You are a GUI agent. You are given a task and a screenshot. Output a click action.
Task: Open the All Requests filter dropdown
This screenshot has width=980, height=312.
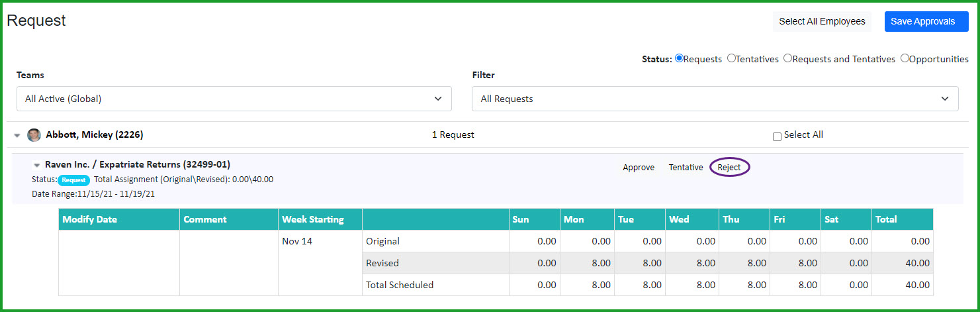tap(715, 99)
